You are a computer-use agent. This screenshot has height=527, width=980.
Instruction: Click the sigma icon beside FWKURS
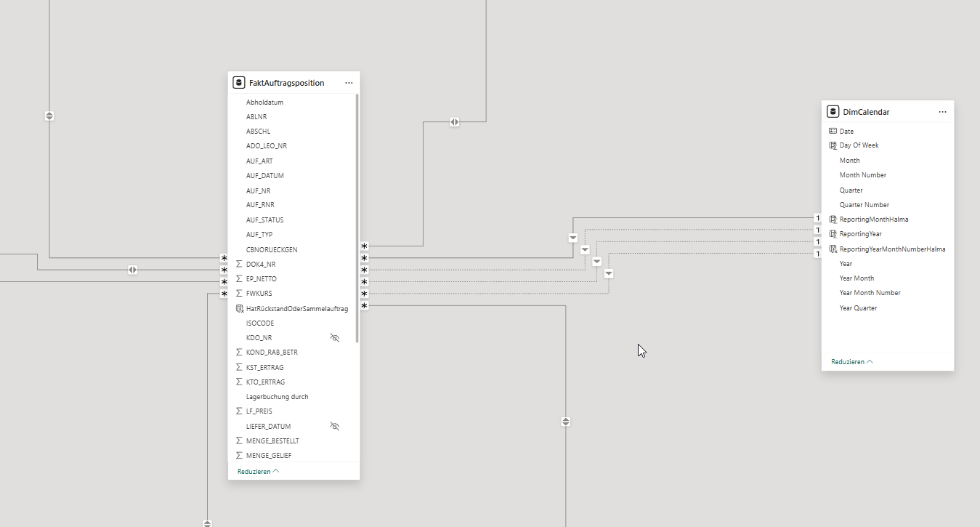pos(239,293)
